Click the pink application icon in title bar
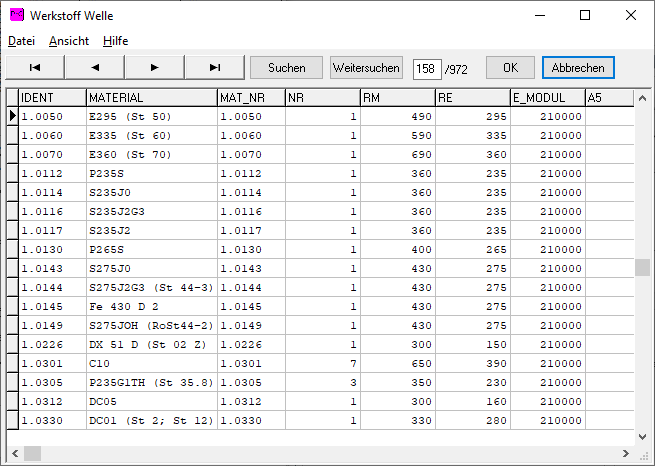The height and width of the screenshot is (466, 655). 16,15
